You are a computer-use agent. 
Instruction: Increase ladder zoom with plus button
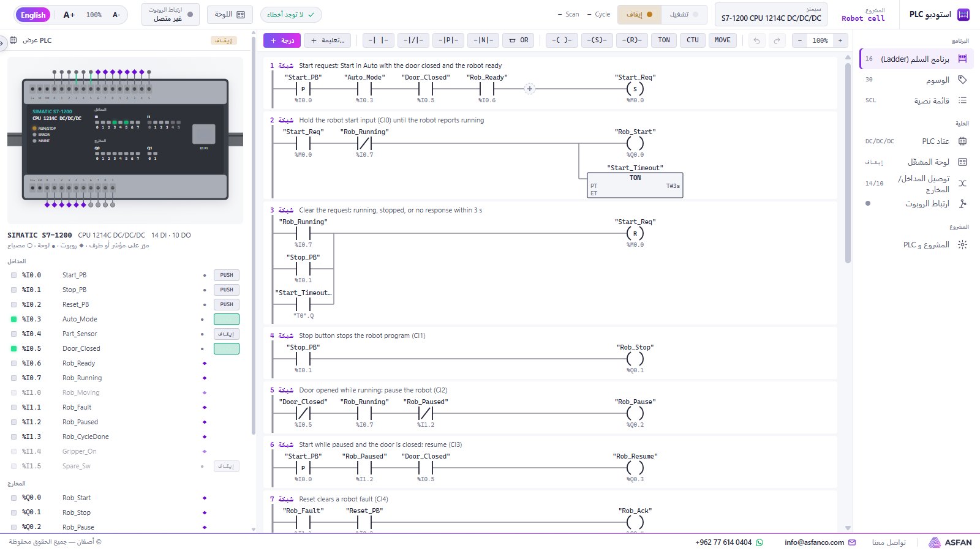(840, 40)
